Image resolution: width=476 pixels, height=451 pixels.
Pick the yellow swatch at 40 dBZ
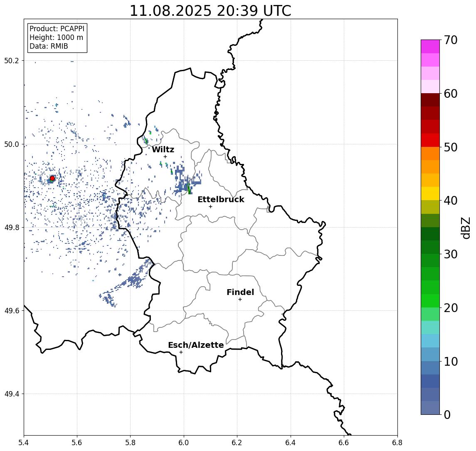[430, 193]
